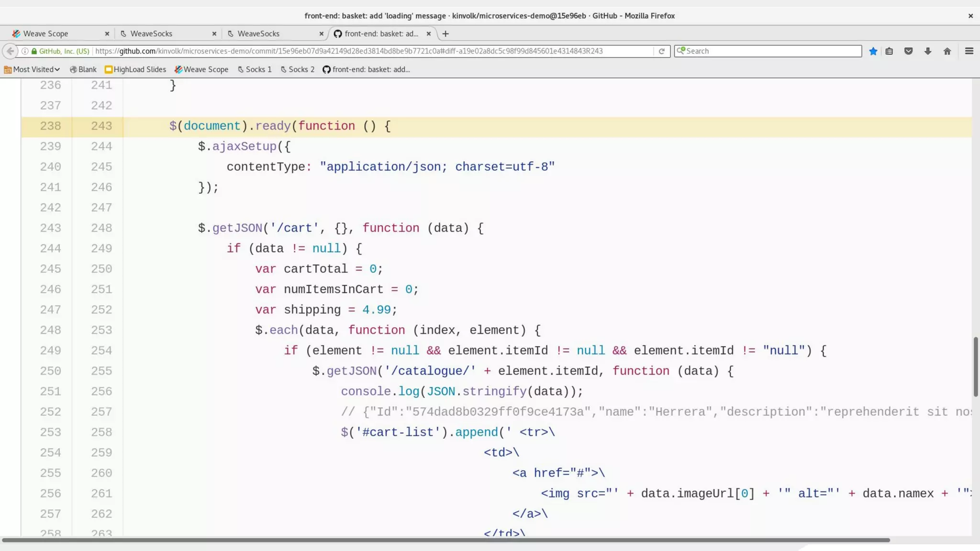
Task: Switch to the second WeaveSocks tab
Action: 258,33
